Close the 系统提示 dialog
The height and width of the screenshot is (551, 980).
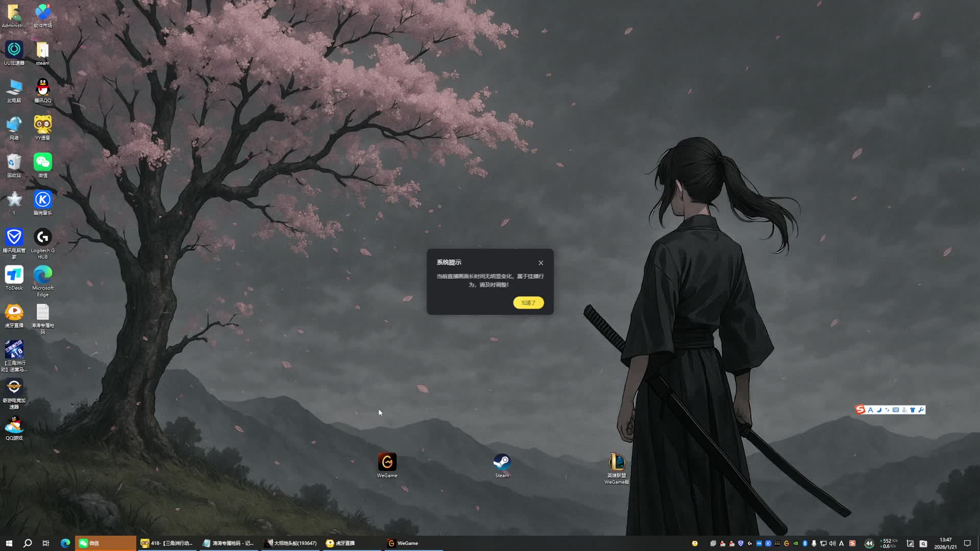point(541,263)
